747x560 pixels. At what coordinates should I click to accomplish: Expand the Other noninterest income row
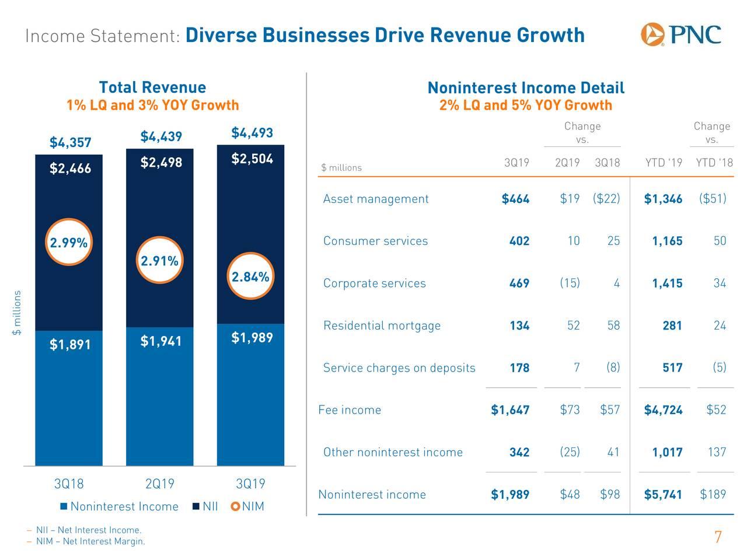tap(392, 452)
